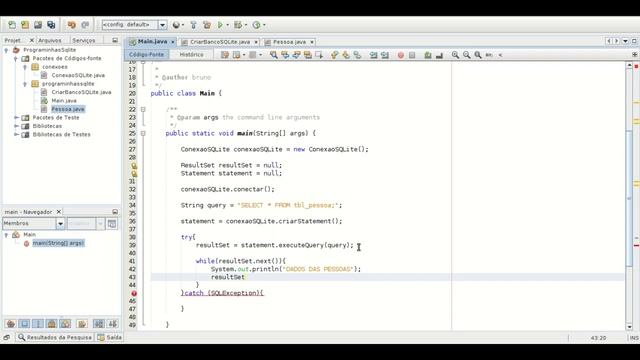Stop macro recording with square icon
640x360 pixels.
click(x=412, y=55)
